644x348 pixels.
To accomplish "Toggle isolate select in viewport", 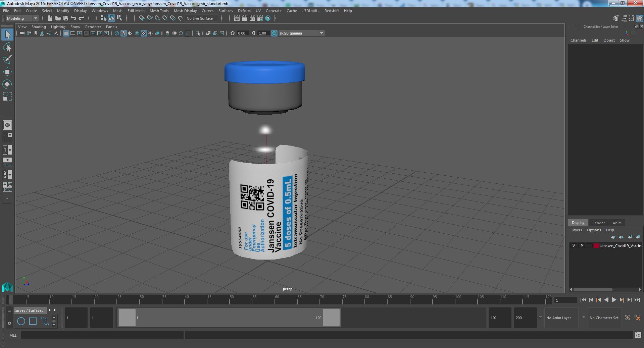I will click(x=198, y=33).
